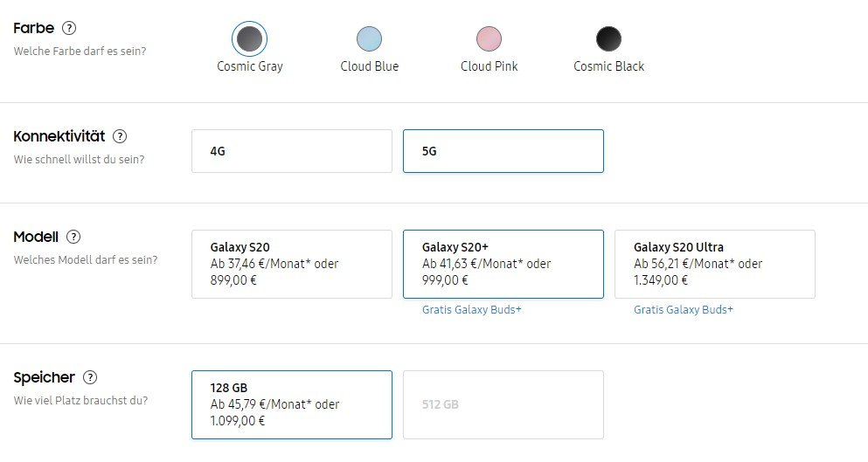Click the Cosmic Gray label text
The image size is (868, 462).
click(x=250, y=66)
